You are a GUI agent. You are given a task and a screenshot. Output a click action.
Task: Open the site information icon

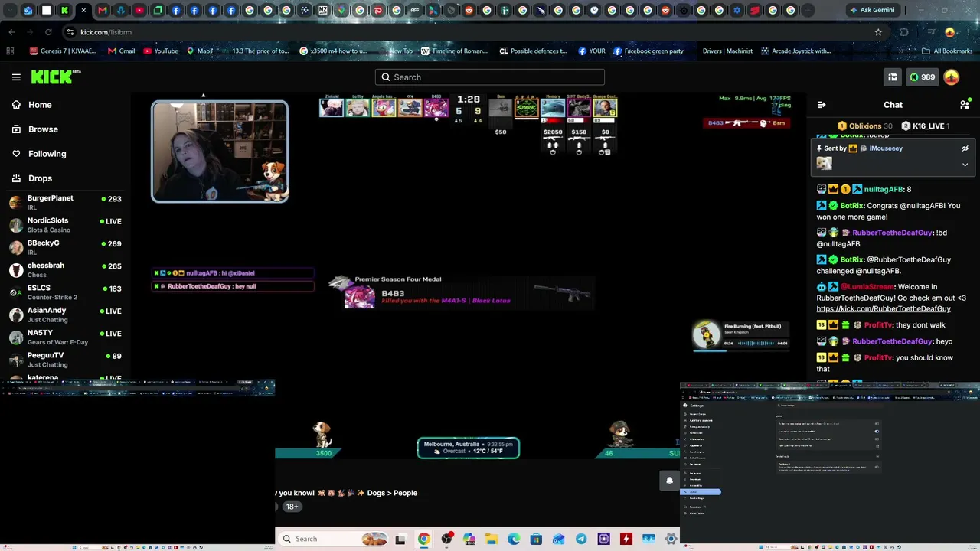pyautogui.click(x=70, y=32)
